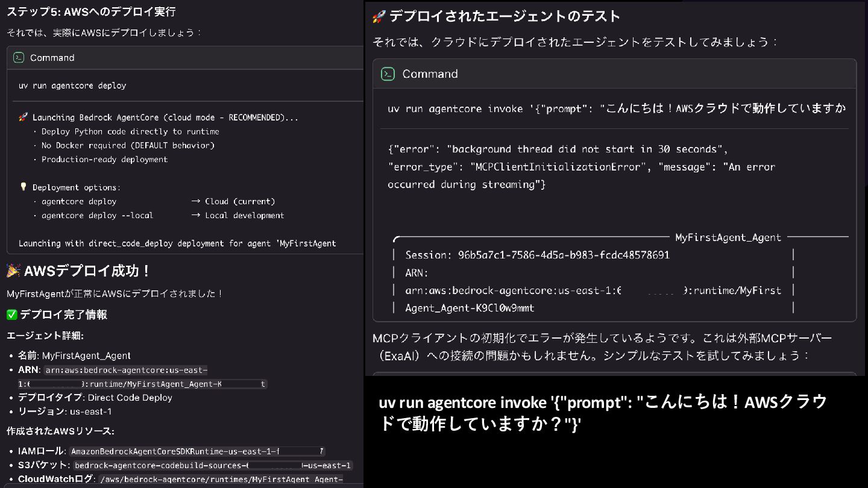Screen dimensions: 868x488
Task: Click the terminal icon beside the invoke Command header
Action: (388, 74)
